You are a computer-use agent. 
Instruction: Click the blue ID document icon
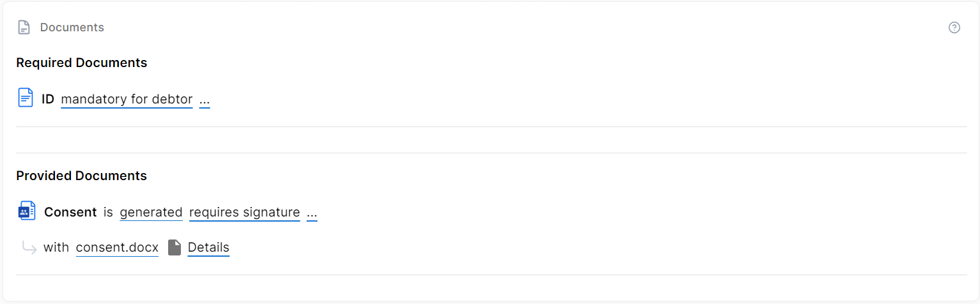click(26, 98)
